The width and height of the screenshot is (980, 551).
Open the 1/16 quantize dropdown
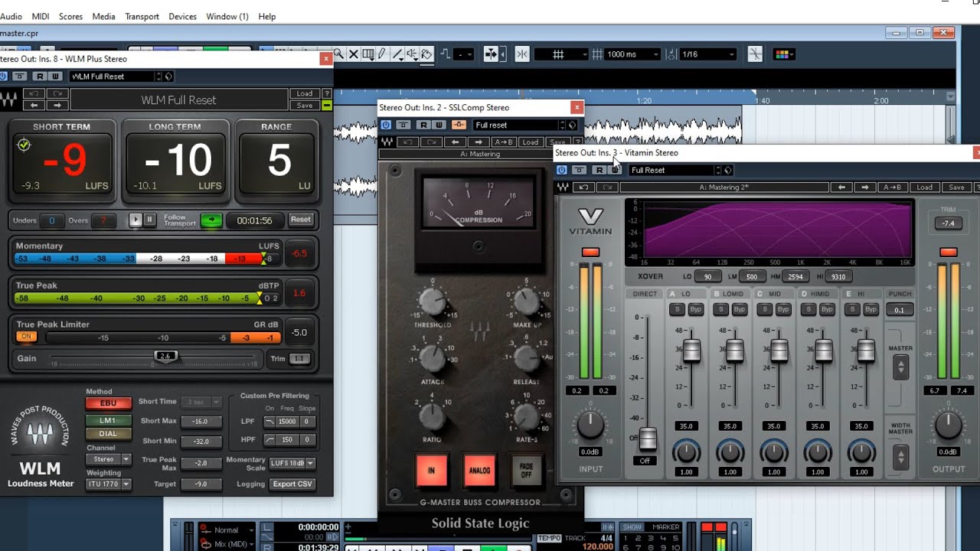pos(708,54)
